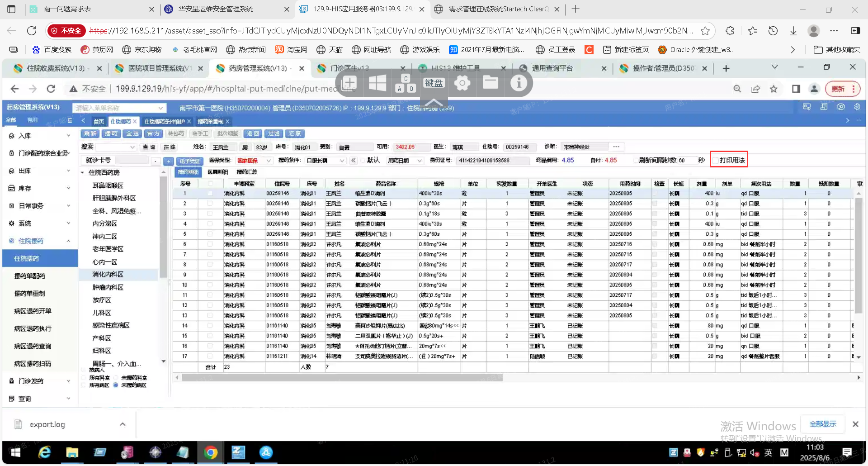868x466 pixels.
Task: Click the 过滤 filter toolbar button
Action: pyautogui.click(x=274, y=133)
